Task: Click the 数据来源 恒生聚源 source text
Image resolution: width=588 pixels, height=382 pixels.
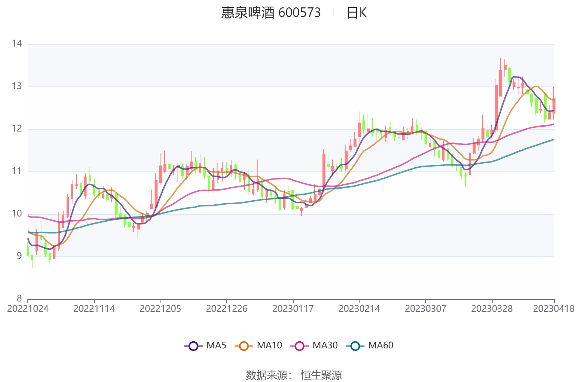Action: coord(294,375)
